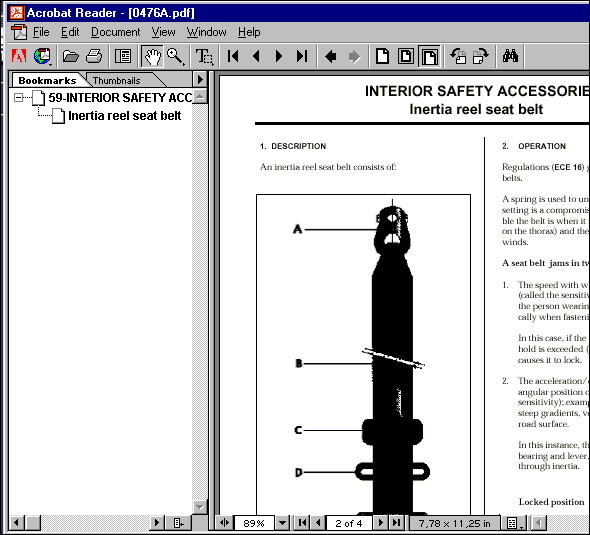Click bookmark panel scroll left arrow
Image resolution: width=590 pixels, height=535 pixels.
[x=16, y=523]
